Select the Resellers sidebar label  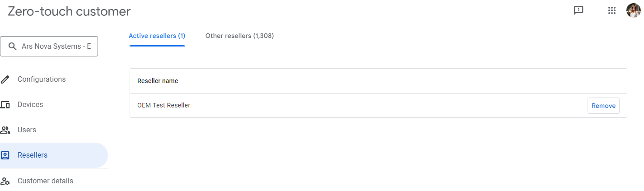[x=33, y=155]
